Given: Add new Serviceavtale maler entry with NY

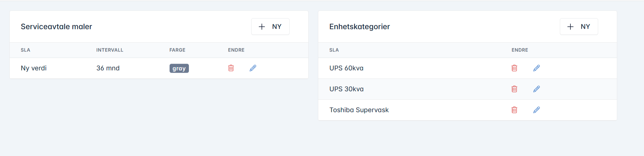Looking at the screenshot, I should click(x=270, y=27).
